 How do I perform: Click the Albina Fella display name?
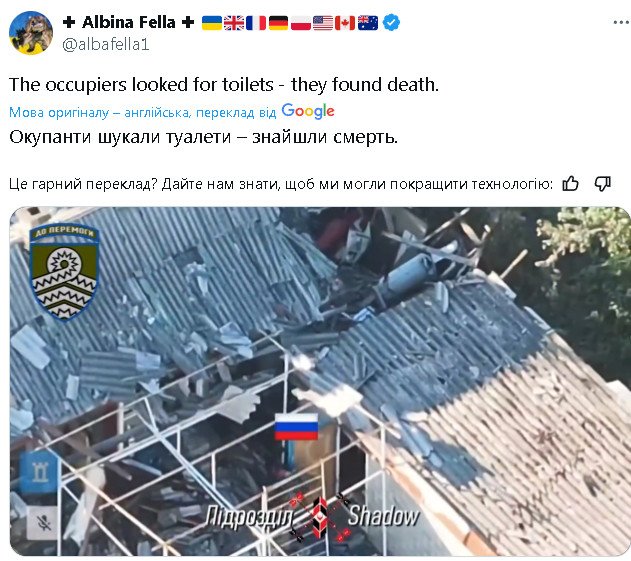point(129,22)
